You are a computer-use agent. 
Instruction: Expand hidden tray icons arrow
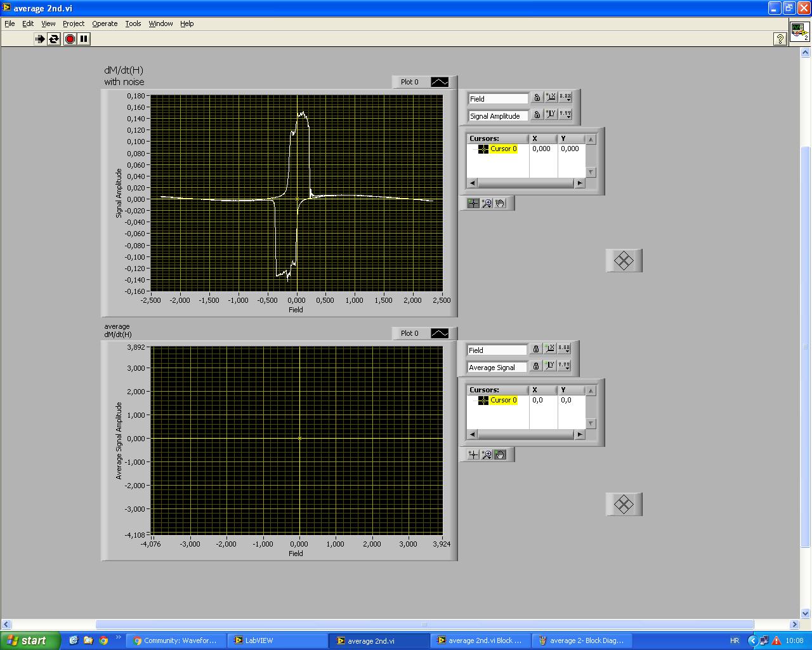[753, 640]
